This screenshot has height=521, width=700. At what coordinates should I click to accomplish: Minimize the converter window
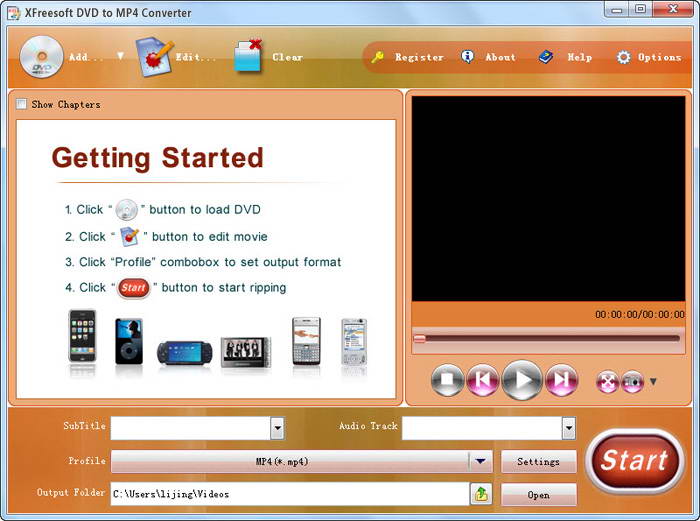617,9
